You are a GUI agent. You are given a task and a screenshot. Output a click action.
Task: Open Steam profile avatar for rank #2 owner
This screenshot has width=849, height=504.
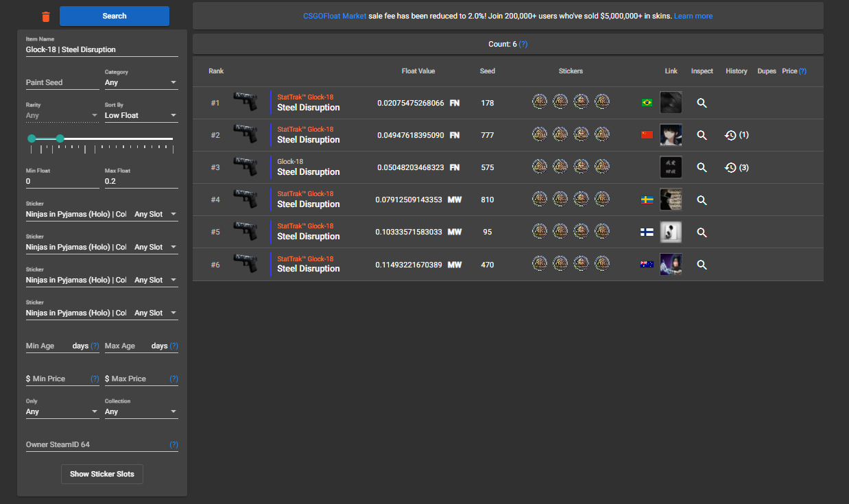coord(671,135)
